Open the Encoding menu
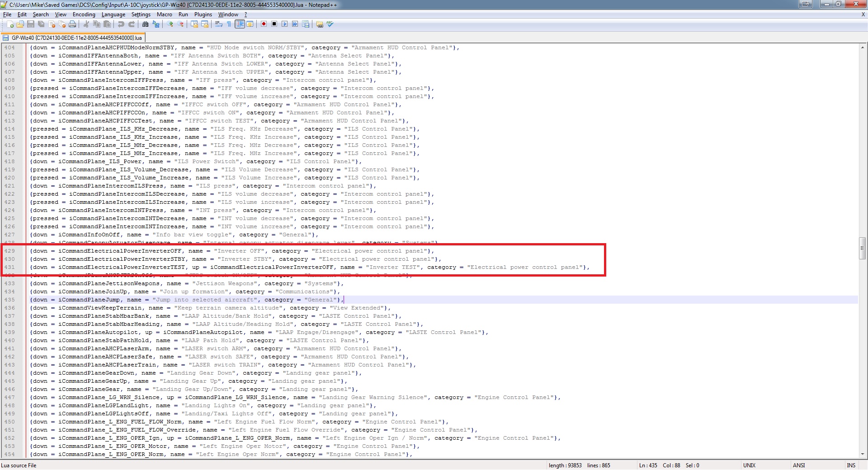Screen dimensions: 868x470 [x=84, y=14]
